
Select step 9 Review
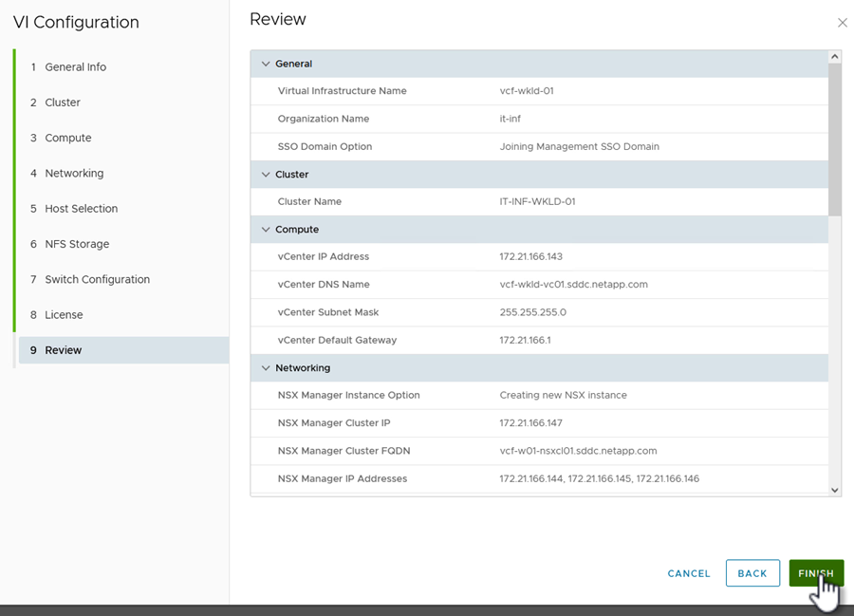pos(64,350)
